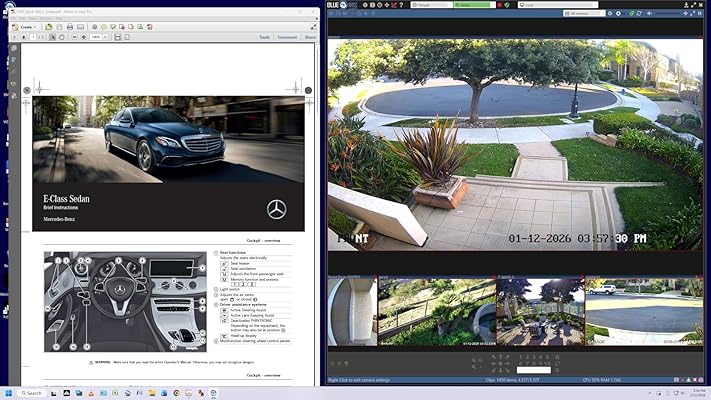The width and height of the screenshot is (711, 400).
Task: Click the zoom in plus icon in Acrobat
Action: (x=85, y=37)
